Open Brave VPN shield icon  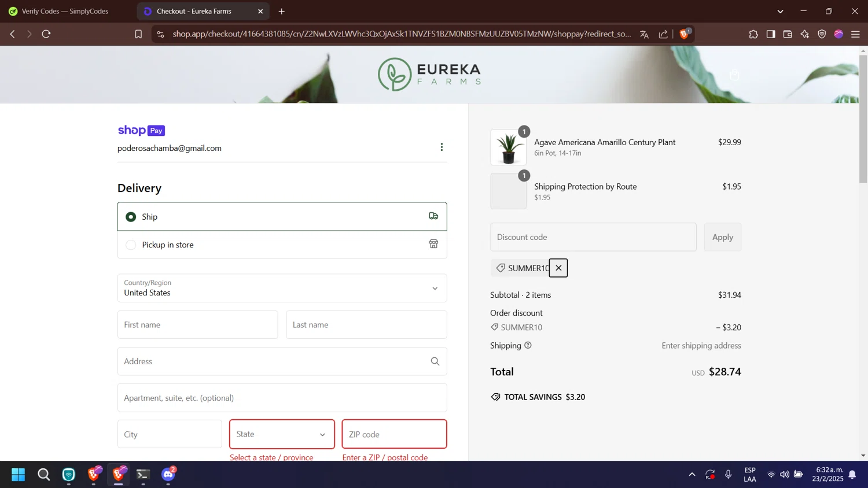tap(822, 34)
